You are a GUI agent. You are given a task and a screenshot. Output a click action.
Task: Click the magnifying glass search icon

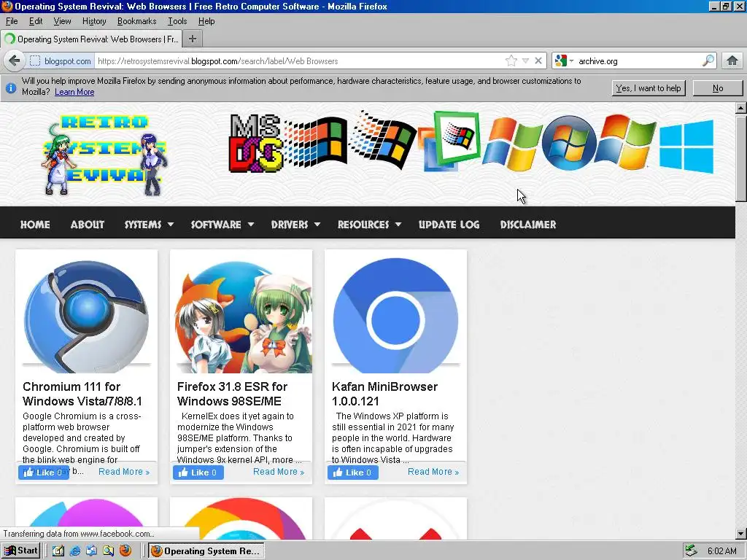click(x=708, y=61)
